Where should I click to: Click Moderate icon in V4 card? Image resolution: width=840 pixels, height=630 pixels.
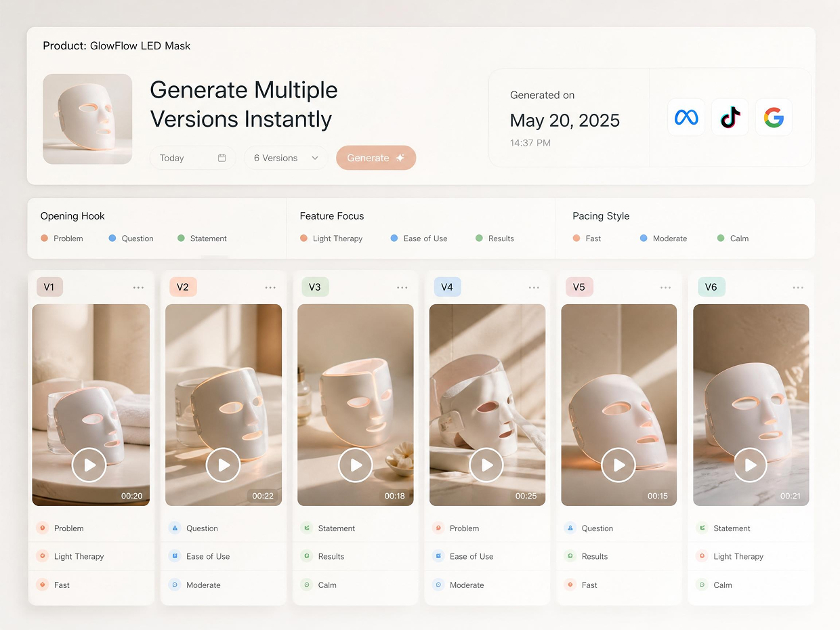point(438,585)
